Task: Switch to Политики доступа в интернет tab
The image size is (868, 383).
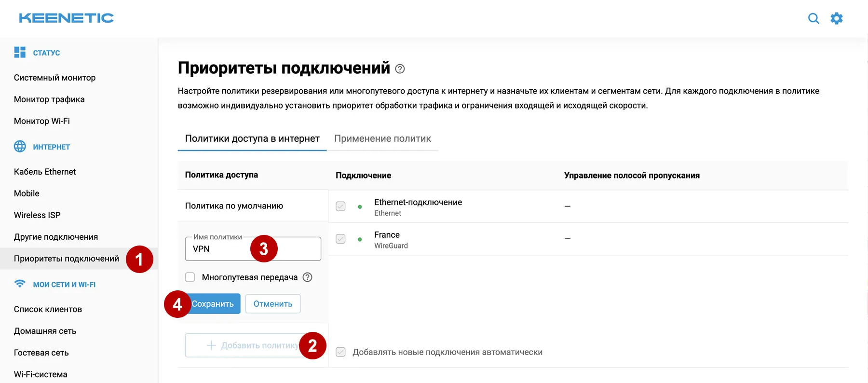Action: [x=252, y=139]
